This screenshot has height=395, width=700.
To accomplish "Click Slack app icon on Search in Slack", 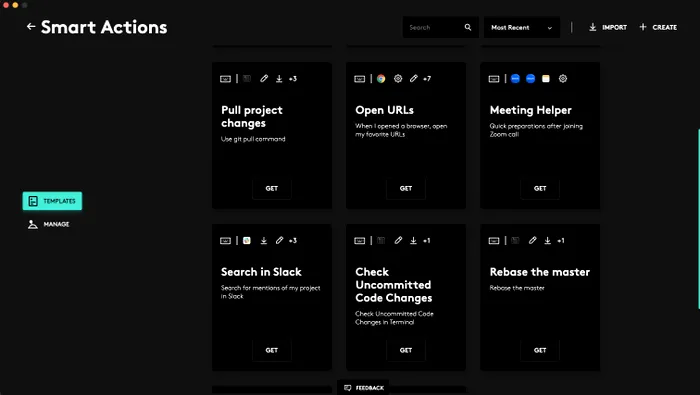I will point(247,241).
